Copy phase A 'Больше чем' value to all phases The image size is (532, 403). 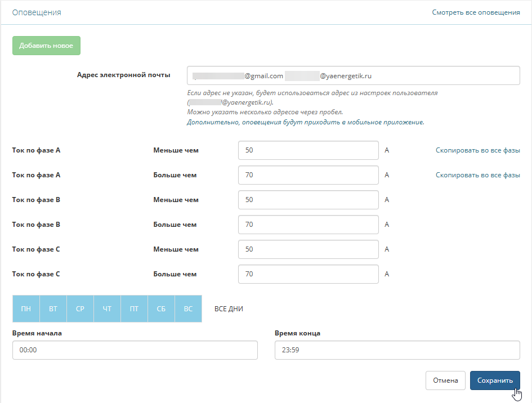[x=477, y=175]
